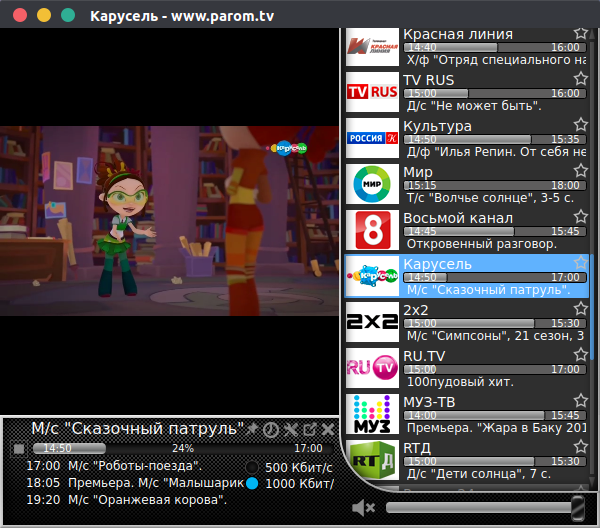This screenshot has height=528, width=600.
Task: Click the video playback area
Action: coord(170,221)
